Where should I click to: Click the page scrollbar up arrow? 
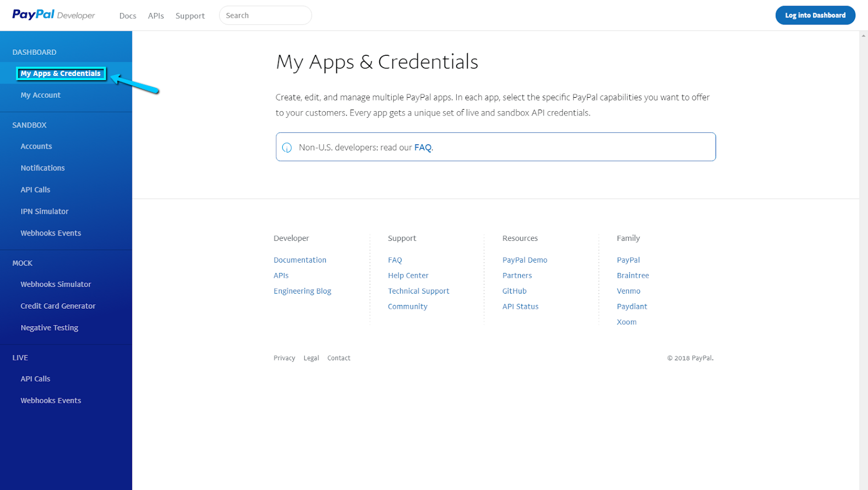point(863,36)
